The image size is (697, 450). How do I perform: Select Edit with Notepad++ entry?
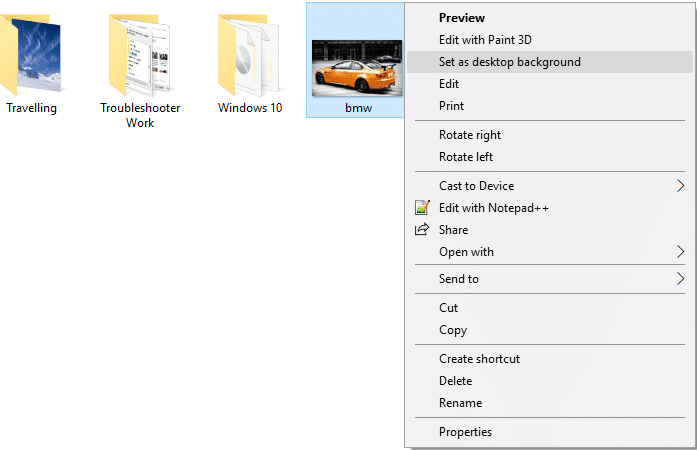(x=550, y=208)
